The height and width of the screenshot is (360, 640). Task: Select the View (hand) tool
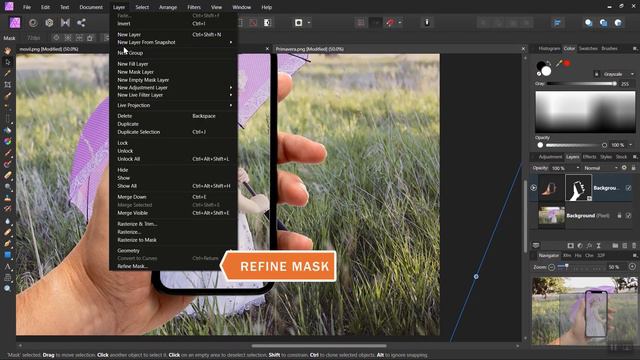click(7, 51)
